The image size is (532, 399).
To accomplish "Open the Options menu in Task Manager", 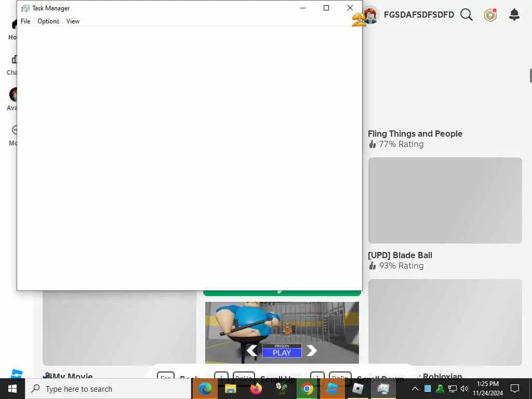I will point(48,21).
